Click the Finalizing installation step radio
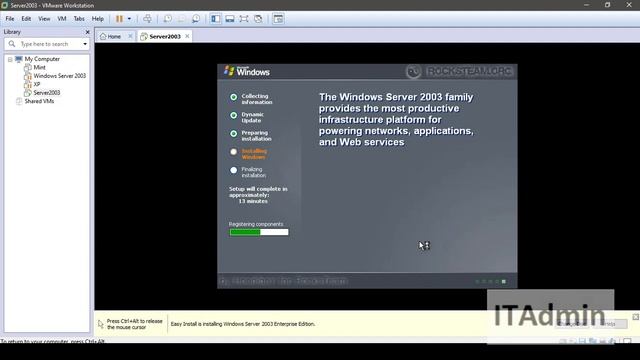 (x=233, y=170)
